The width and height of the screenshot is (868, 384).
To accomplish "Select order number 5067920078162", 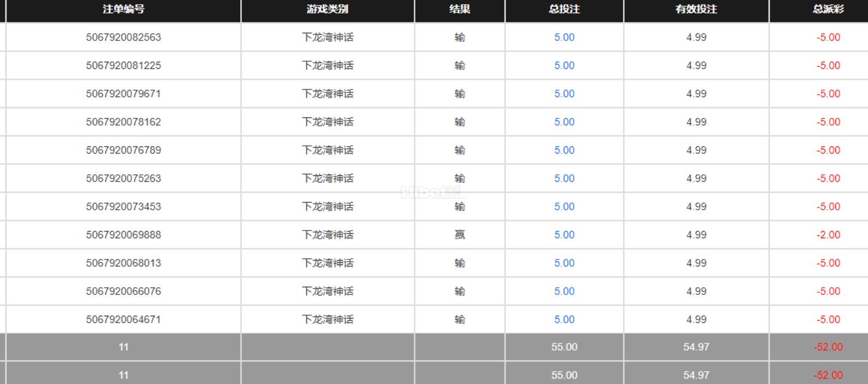I will (123, 122).
